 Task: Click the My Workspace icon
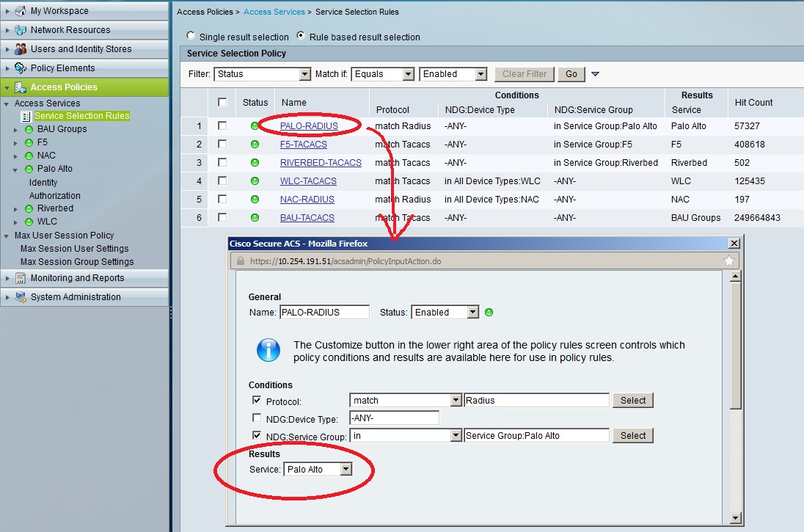[21, 11]
